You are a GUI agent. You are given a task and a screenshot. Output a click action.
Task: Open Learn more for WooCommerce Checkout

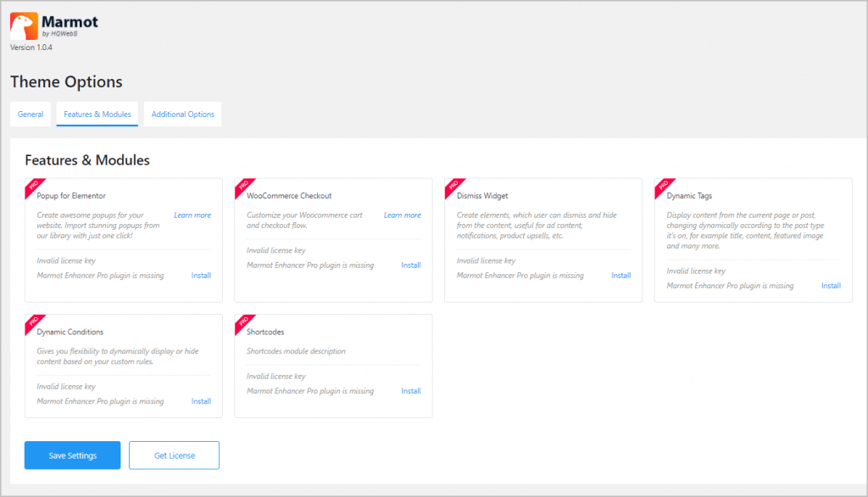[402, 215]
